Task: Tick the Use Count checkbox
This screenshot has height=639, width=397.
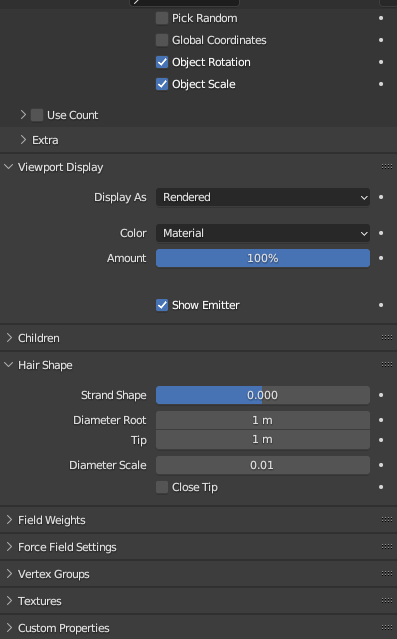Action: [37, 115]
